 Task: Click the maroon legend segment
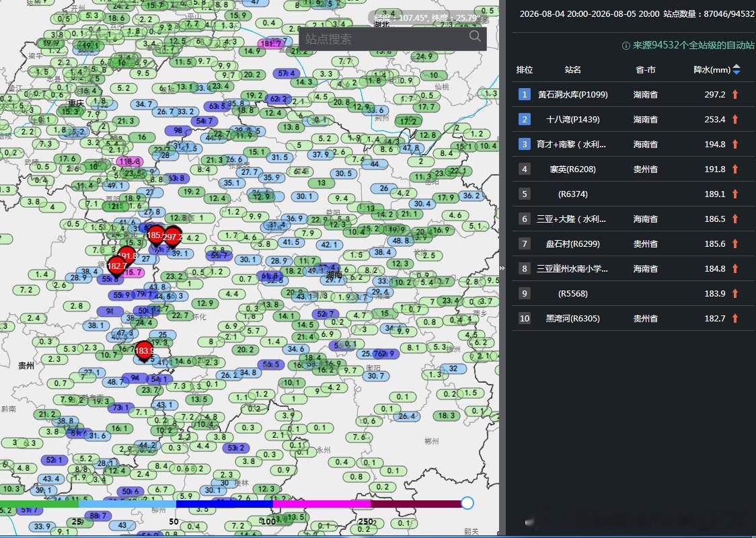pyautogui.click(x=416, y=504)
